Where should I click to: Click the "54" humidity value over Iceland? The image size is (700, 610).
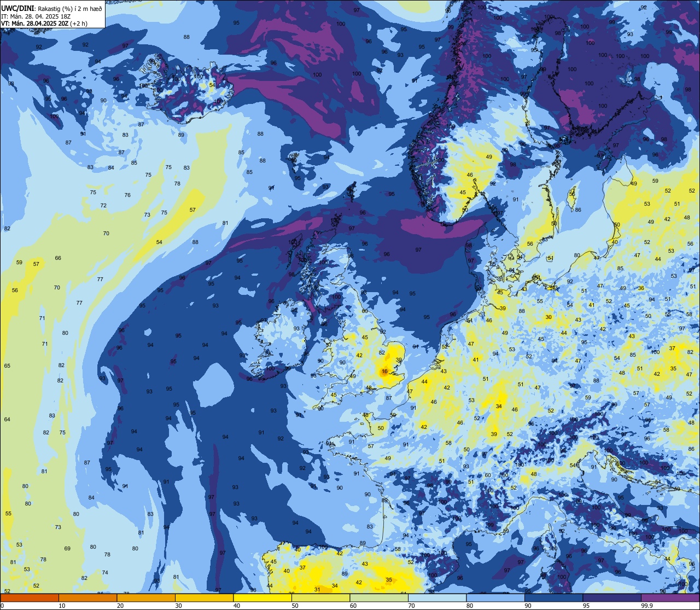(x=212, y=85)
